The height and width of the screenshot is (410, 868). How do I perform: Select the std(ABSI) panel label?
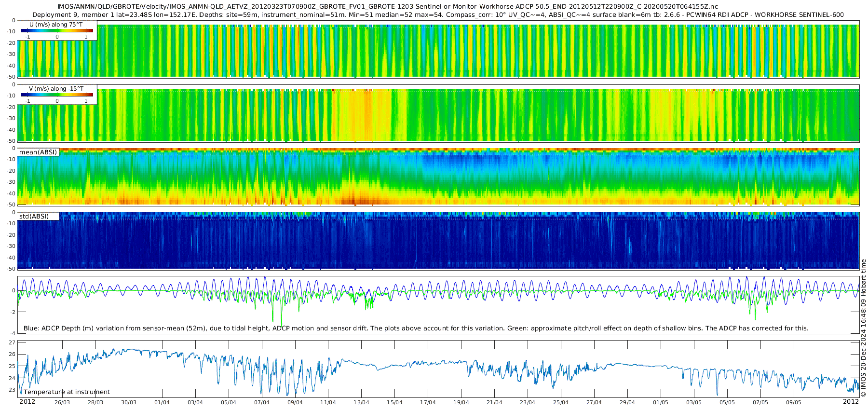(34, 217)
